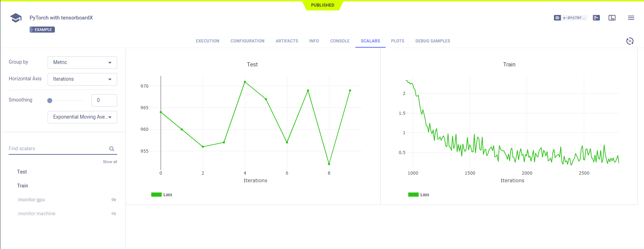Click the EXAMPLE tag badge
This screenshot has width=644, height=249.
pyautogui.click(x=42, y=30)
